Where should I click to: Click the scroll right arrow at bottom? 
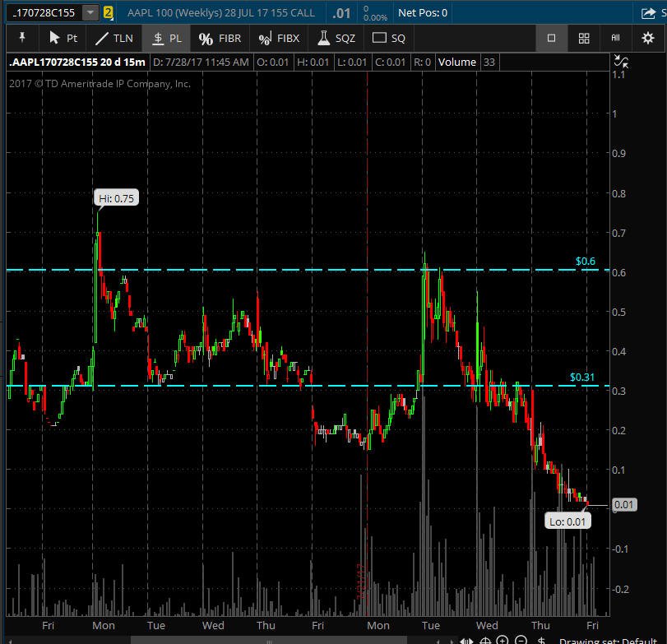point(451,641)
